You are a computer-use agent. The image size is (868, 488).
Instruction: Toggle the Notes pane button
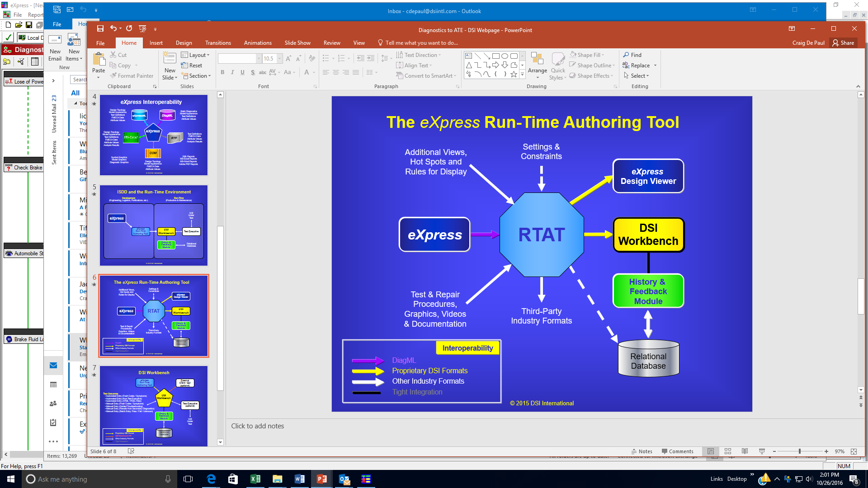coord(642,451)
